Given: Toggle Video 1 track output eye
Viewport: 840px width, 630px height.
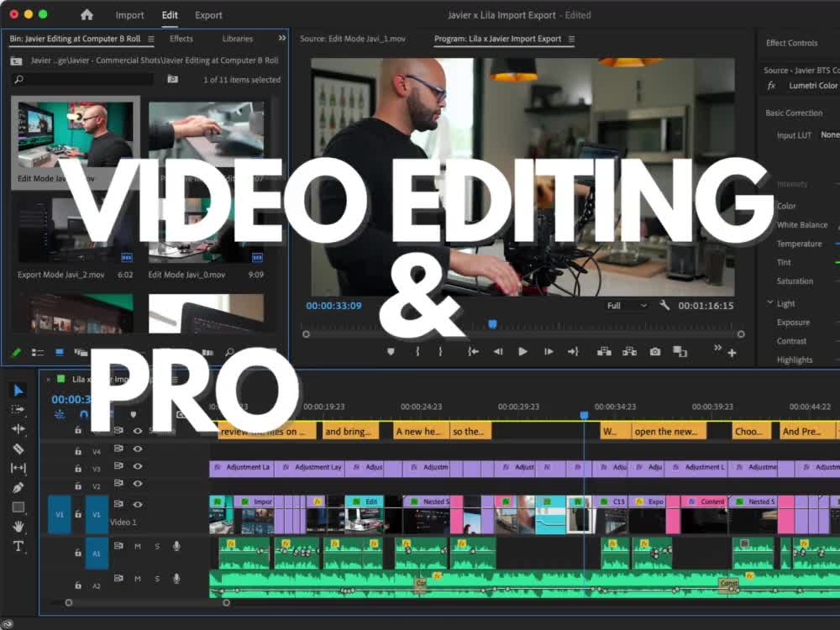Looking at the screenshot, I should 138,504.
